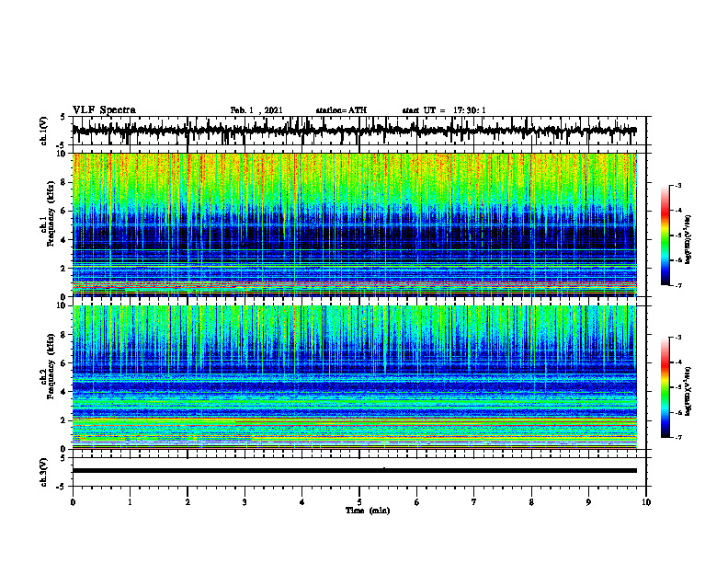Click the "Time (min)" x-axis label
Viewport: 728px width, 563px height.
coord(368,511)
